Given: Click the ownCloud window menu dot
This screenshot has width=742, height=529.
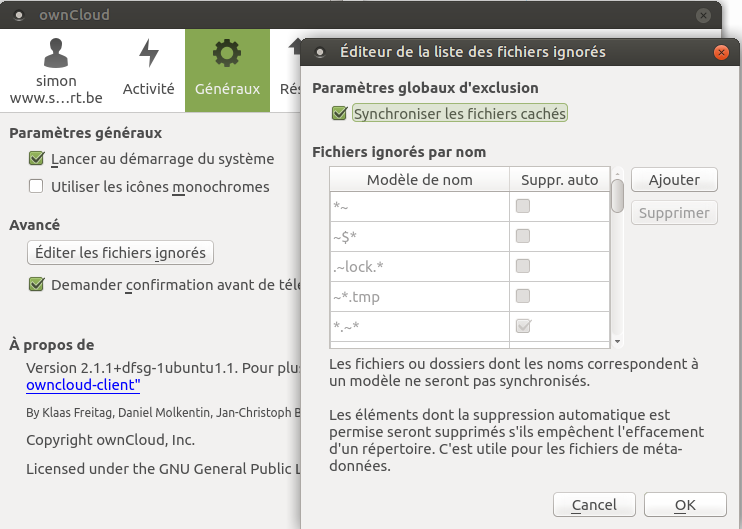Looking at the screenshot, I should 19,15.
